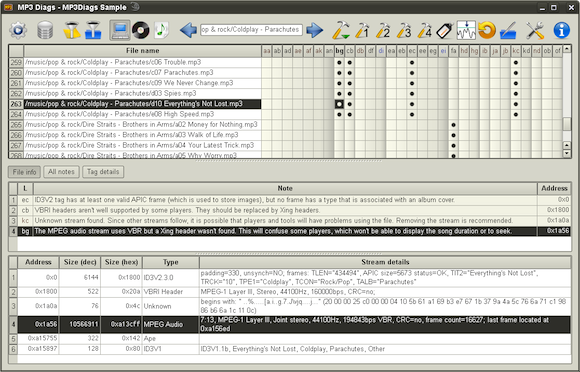Open configuration wrench and screwdriver icon
The width and height of the screenshot is (580, 372).
[535, 30]
